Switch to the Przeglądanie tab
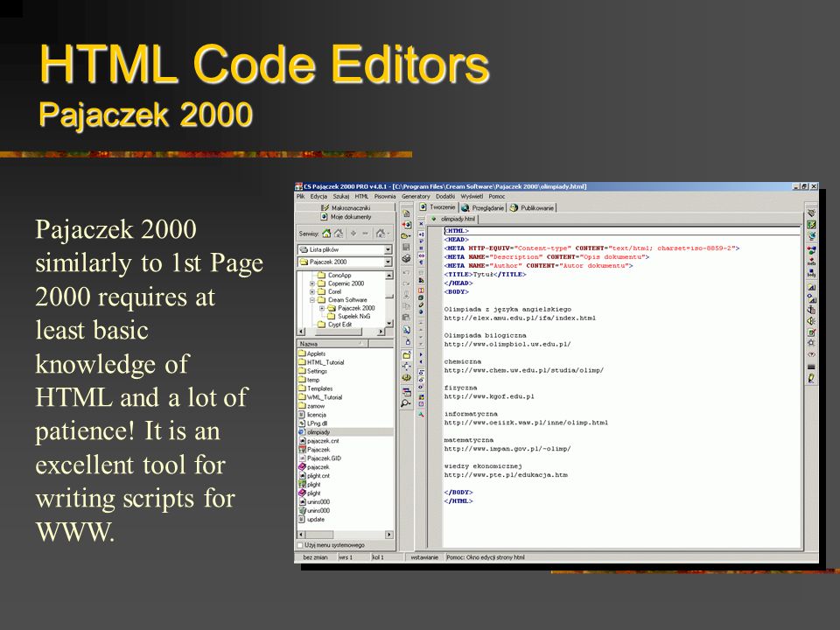This screenshot has width=840, height=630. 482,208
